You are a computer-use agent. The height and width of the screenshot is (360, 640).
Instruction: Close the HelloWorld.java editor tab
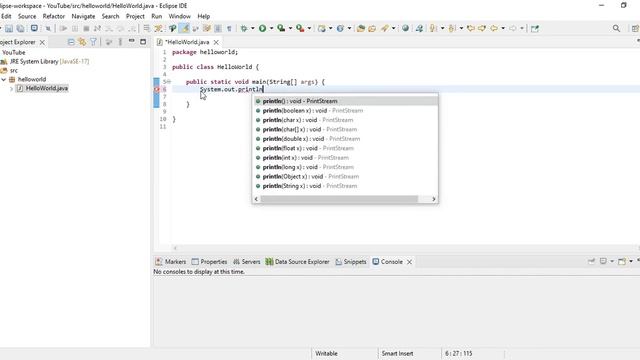(x=216, y=42)
